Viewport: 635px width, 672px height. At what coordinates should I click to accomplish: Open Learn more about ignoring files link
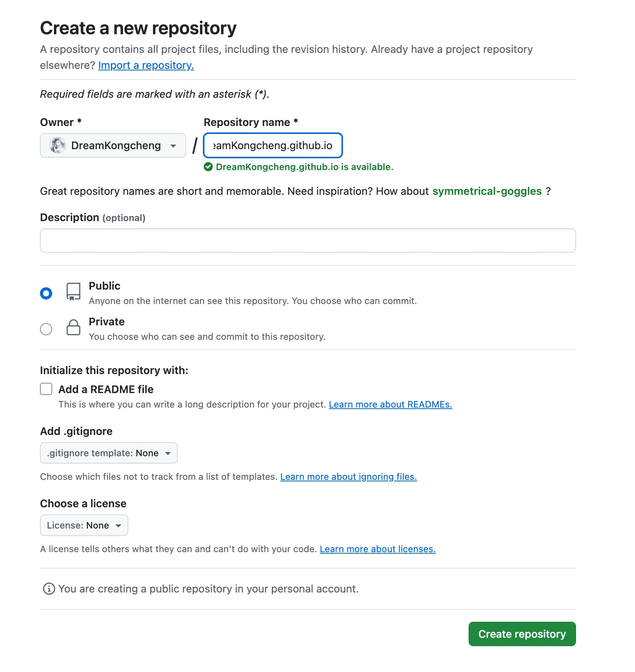pyautogui.click(x=349, y=477)
